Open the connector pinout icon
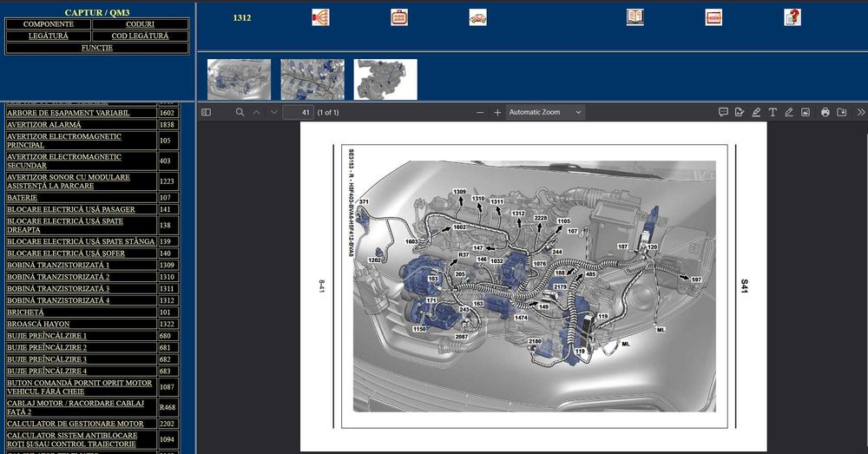 pyautogui.click(x=399, y=17)
